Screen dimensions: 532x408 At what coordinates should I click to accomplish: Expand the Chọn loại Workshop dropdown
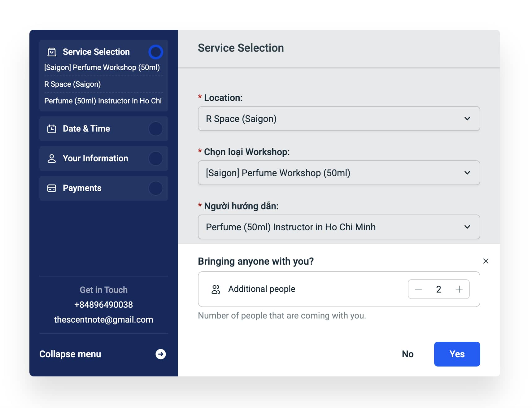click(339, 173)
